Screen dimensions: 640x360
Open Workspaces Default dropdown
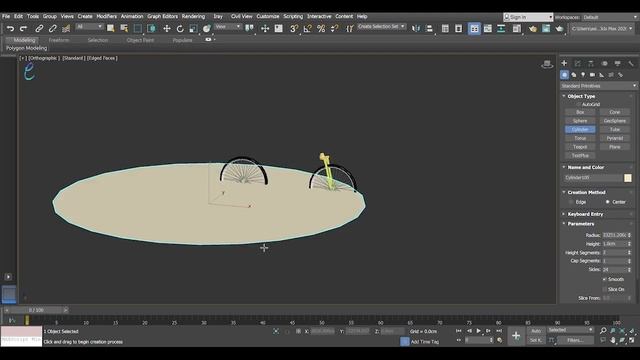[610, 17]
